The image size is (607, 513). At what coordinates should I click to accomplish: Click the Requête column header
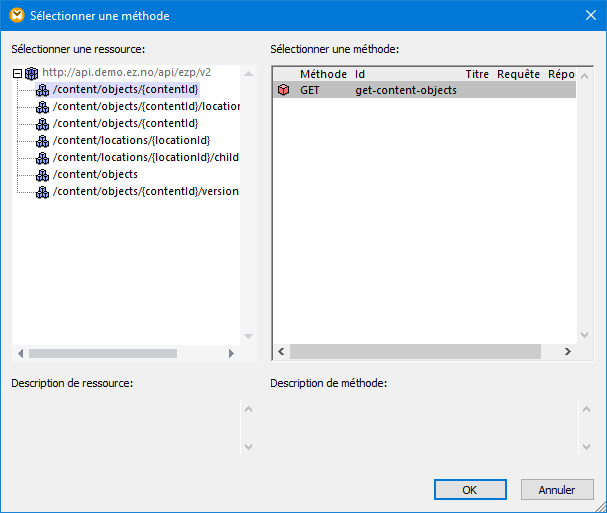coord(518,74)
